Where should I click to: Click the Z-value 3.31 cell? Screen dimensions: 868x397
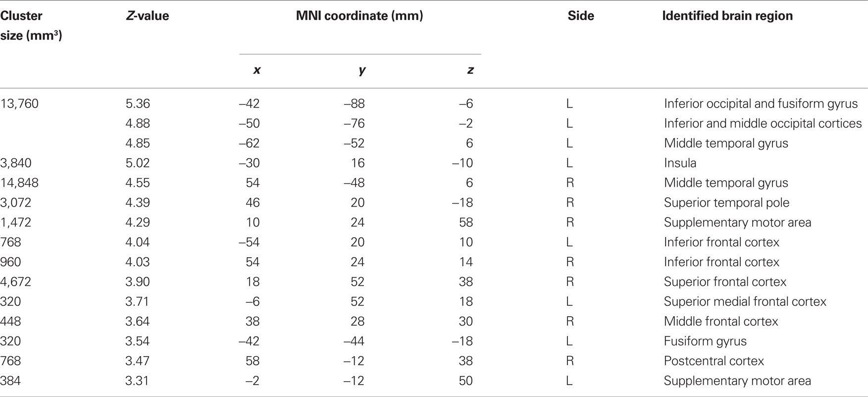138,381
